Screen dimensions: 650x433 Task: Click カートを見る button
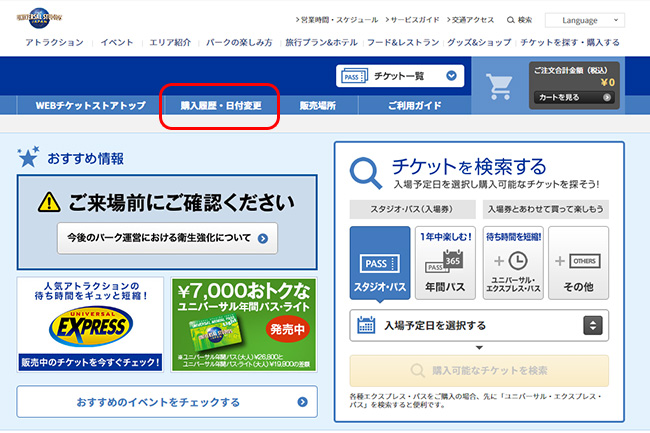(x=574, y=97)
